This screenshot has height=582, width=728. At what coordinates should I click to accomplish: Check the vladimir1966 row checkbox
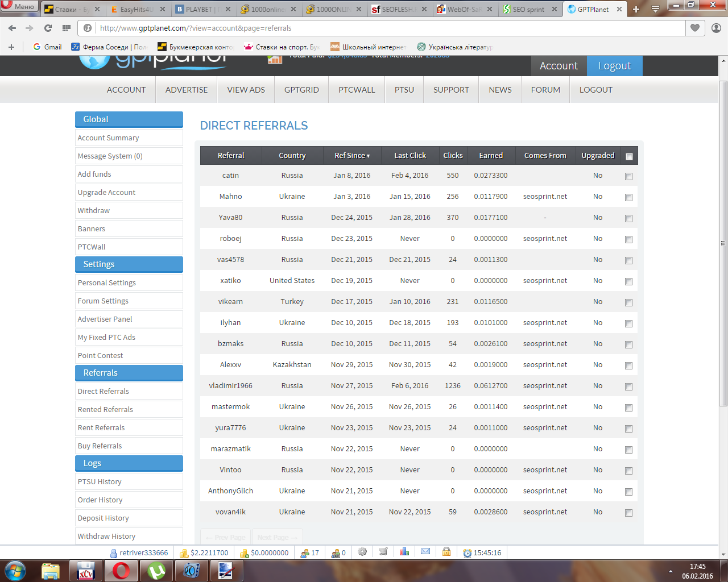(x=628, y=386)
